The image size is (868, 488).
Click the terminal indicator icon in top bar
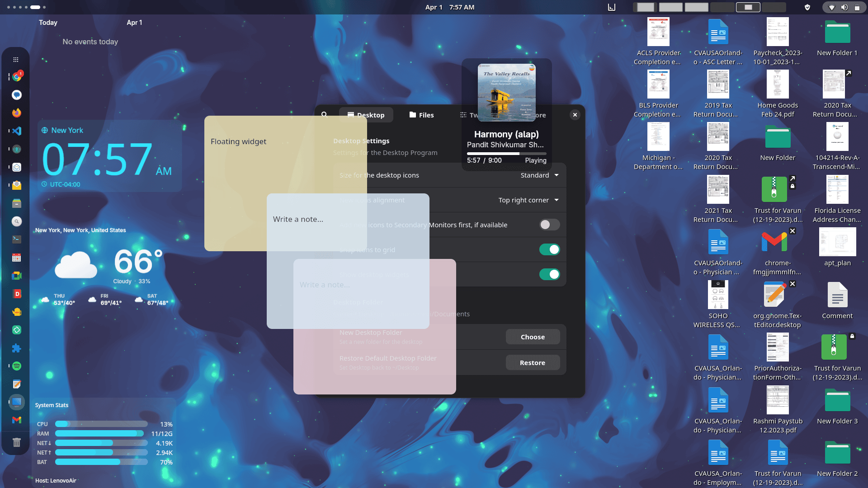tap(612, 7)
